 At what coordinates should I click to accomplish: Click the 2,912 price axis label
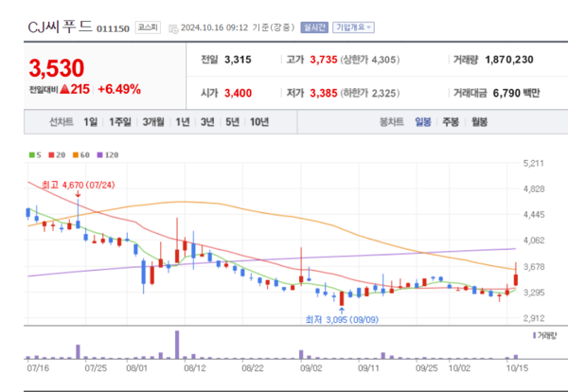click(534, 318)
